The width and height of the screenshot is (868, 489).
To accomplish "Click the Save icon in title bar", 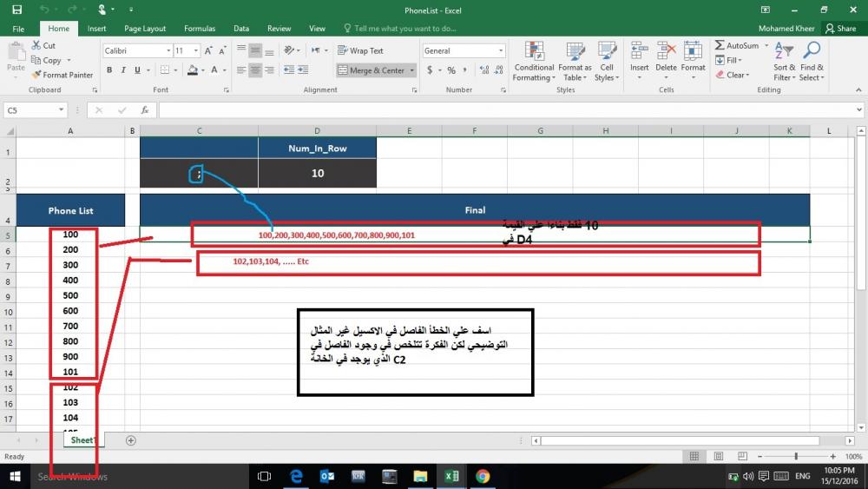I will [x=17, y=10].
